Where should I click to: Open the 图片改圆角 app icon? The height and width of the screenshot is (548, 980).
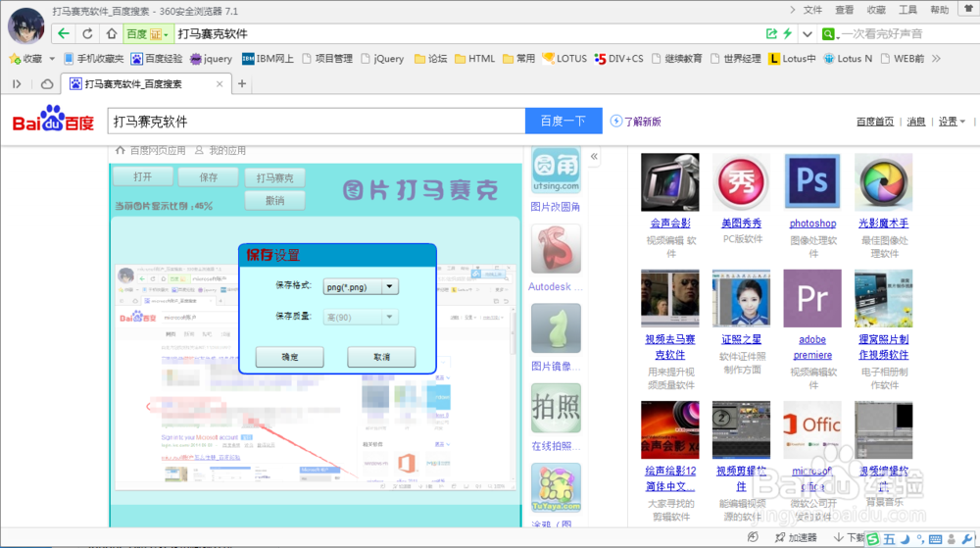(556, 170)
